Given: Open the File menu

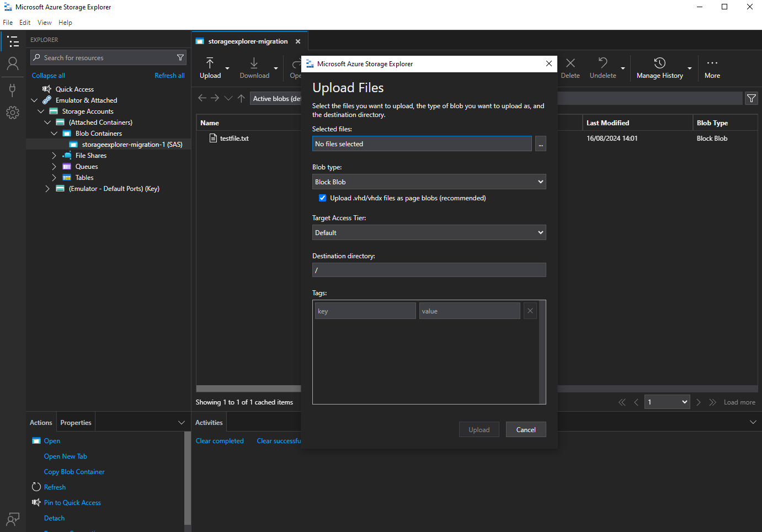Looking at the screenshot, I should (x=8, y=23).
